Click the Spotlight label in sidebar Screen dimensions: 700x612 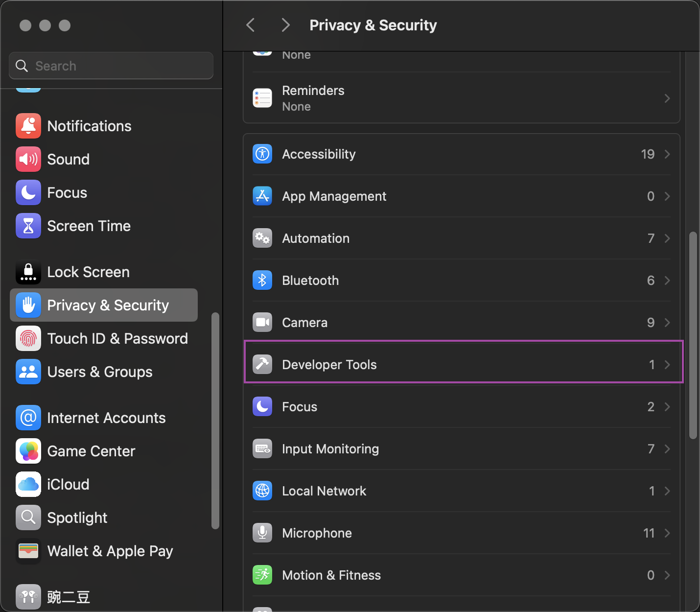click(x=77, y=518)
